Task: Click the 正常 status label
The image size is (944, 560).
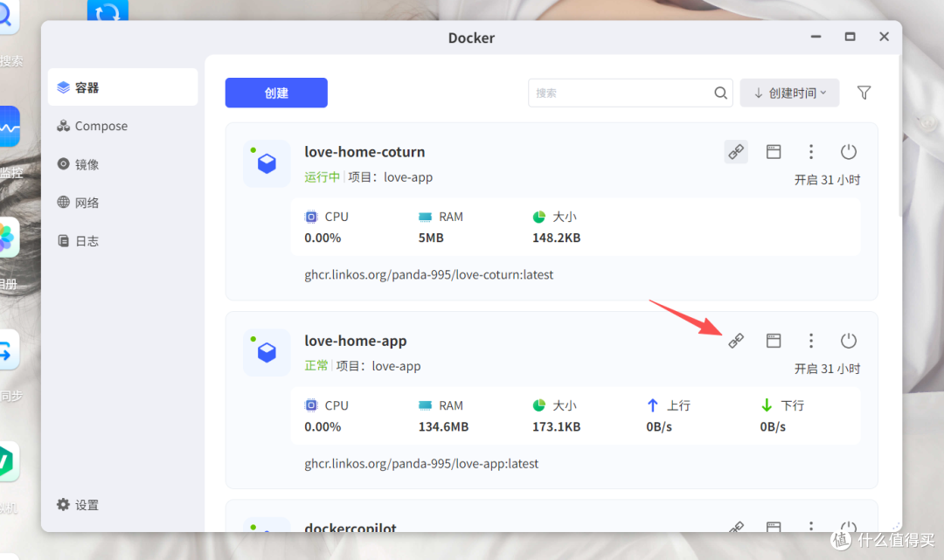Action: [x=316, y=366]
